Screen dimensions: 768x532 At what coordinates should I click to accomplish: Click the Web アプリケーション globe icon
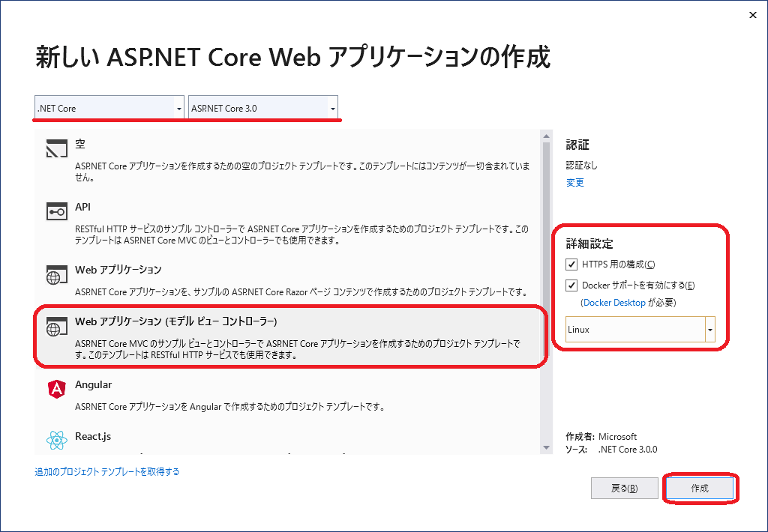(57, 276)
